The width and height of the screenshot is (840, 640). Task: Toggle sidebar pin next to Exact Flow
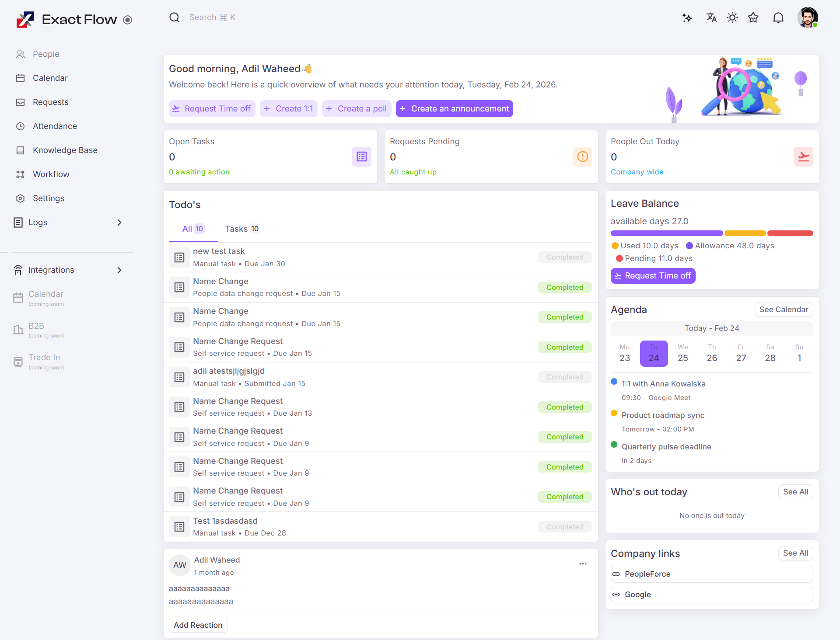(x=127, y=20)
